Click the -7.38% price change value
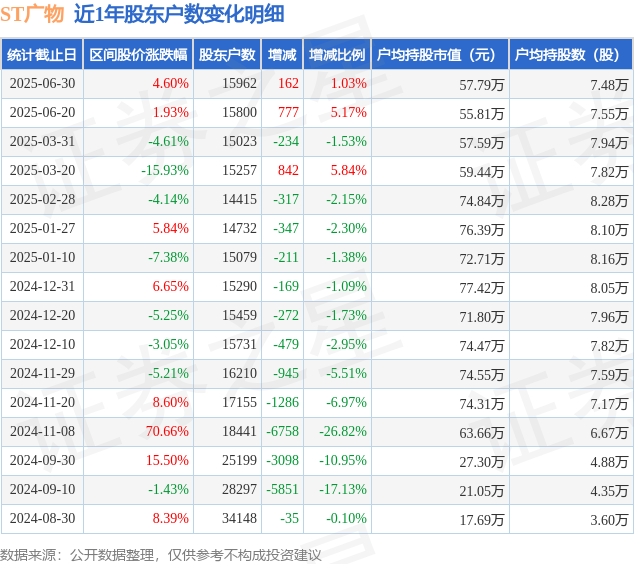Image resolution: width=634 pixels, height=564 pixels. click(169, 257)
